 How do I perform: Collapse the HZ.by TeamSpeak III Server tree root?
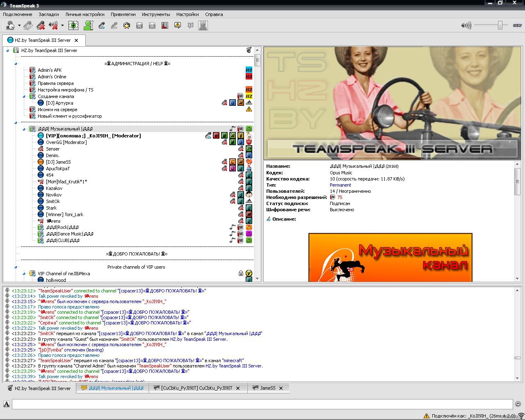(x=8, y=50)
